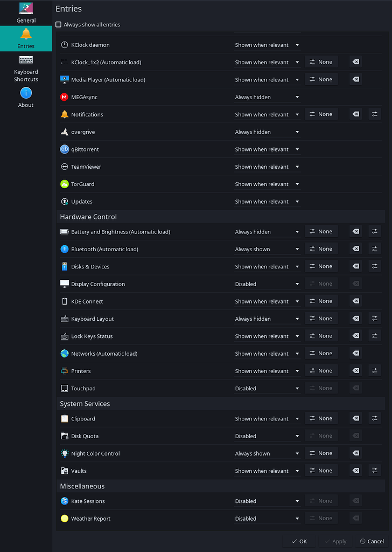This screenshot has height=552, width=392.
Task: Open the visibility dropdown for MEGAsync
Action: click(x=268, y=96)
